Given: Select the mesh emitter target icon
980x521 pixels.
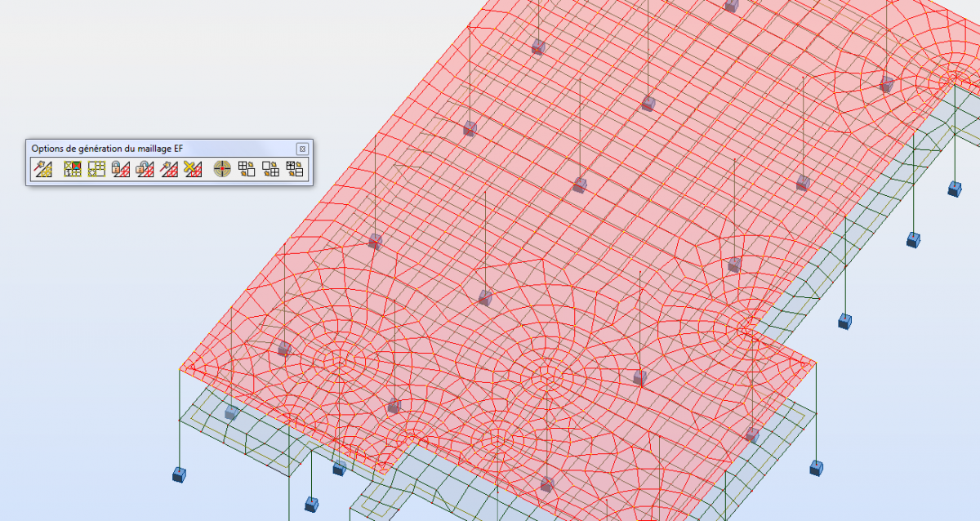Looking at the screenshot, I should [222, 169].
